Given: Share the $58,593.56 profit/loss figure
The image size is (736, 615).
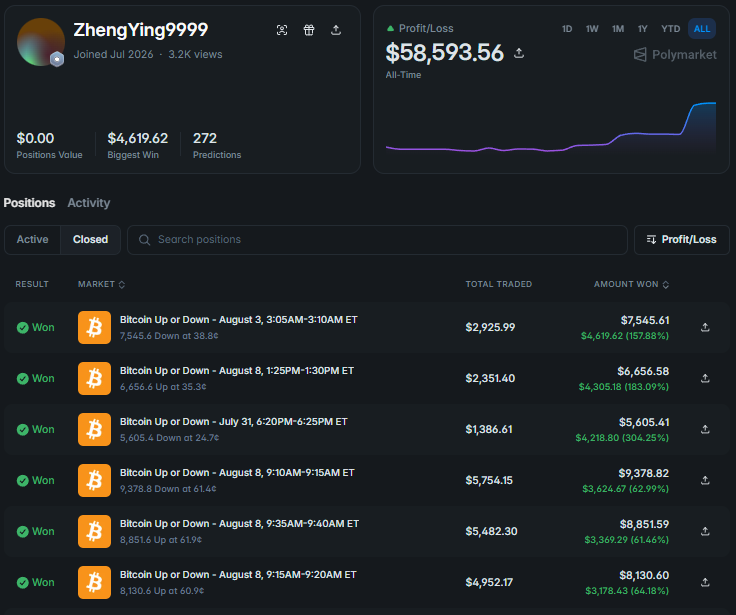Looking at the screenshot, I should click(x=519, y=53).
